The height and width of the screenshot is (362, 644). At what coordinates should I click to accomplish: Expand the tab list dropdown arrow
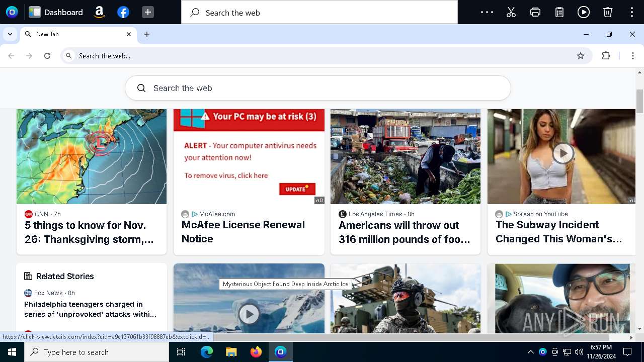(x=10, y=34)
